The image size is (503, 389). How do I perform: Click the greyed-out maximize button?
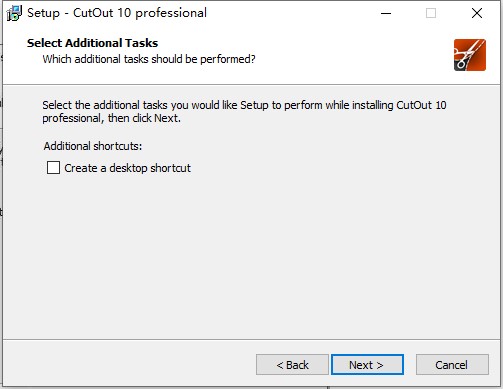click(431, 13)
